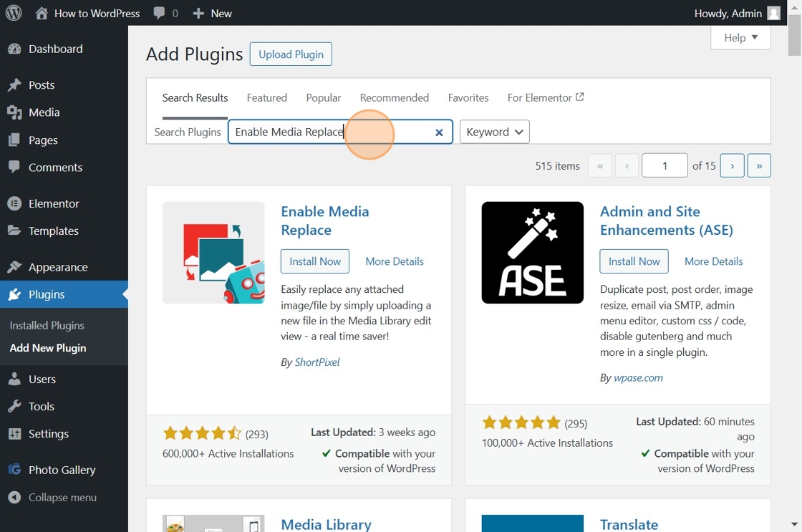The image size is (802, 532).
Task: Click '600,000+ Active Installations' text
Action: click(228, 454)
